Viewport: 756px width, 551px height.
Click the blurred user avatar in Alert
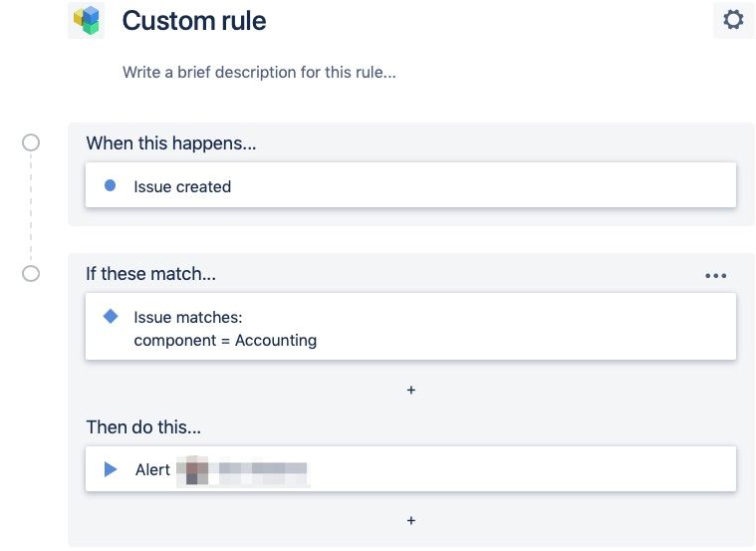[193, 469]
